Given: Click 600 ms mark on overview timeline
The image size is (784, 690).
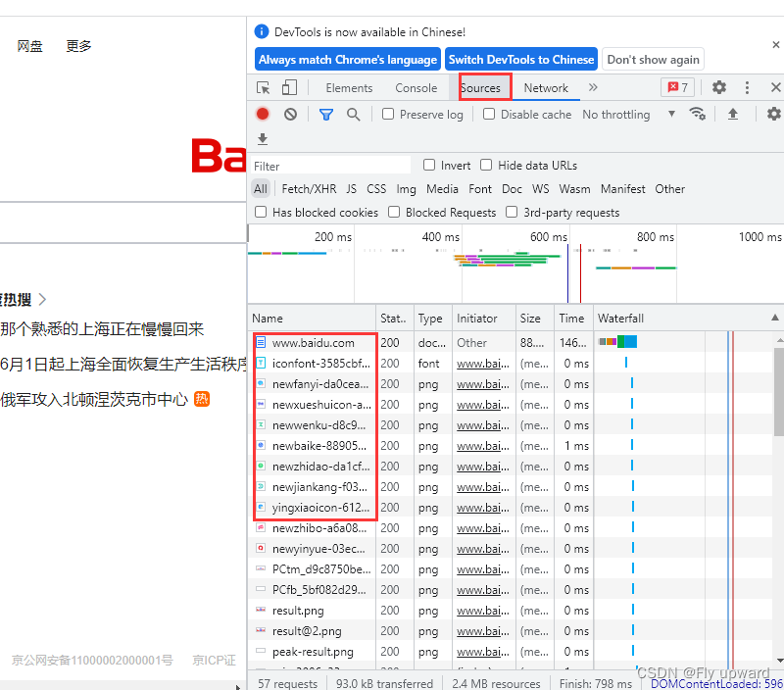Looking at the screenshot, I should pyautogui.click(x=549, y=236).
